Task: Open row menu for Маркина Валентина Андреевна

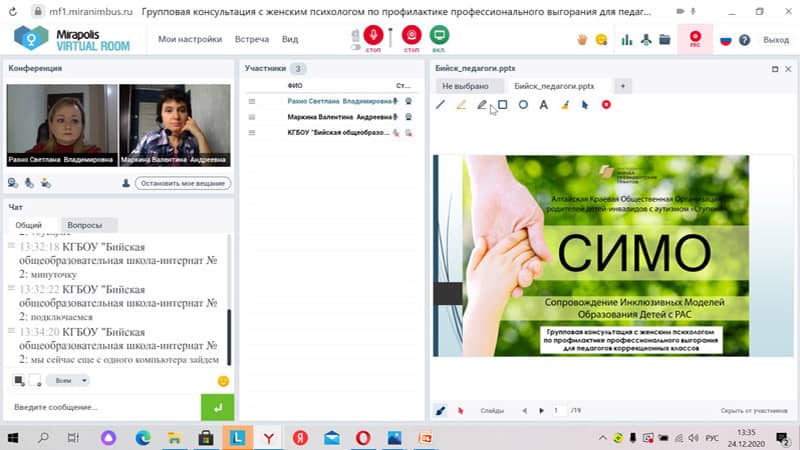Action: (x=252, y=117)
